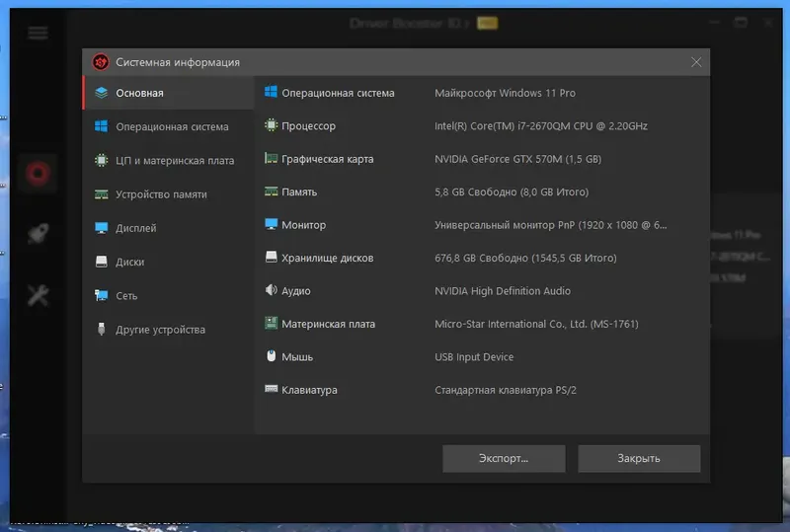
Task: Click the 676,8 GB Свободно storage value
Action: pos(525,258)
